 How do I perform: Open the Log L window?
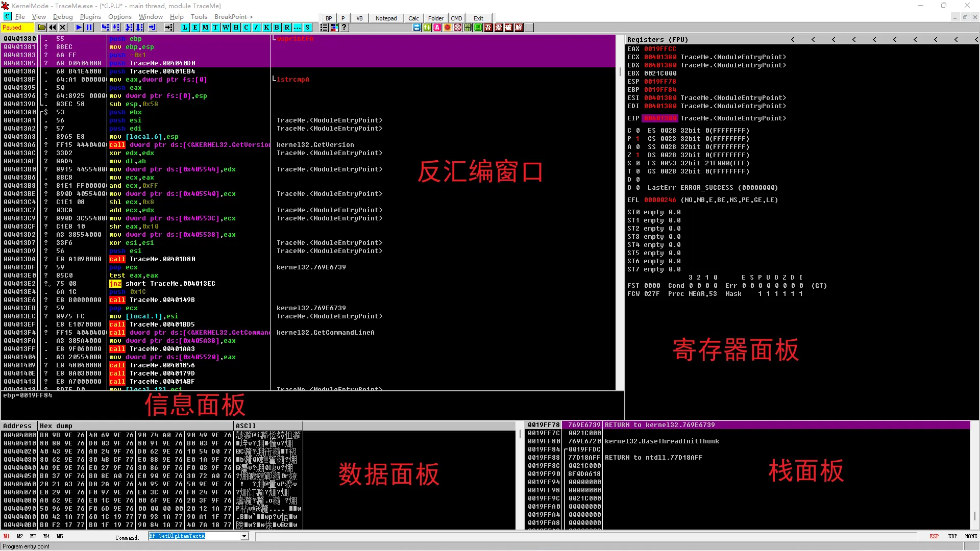[185, 28]
